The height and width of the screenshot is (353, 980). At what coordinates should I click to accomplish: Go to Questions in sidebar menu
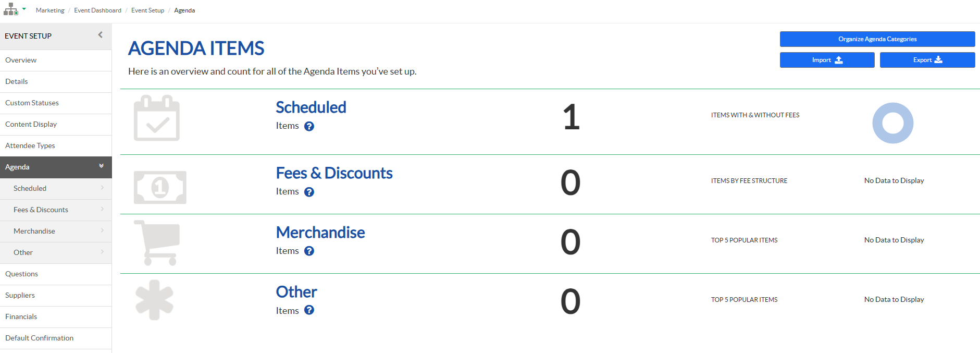(22, 274)
